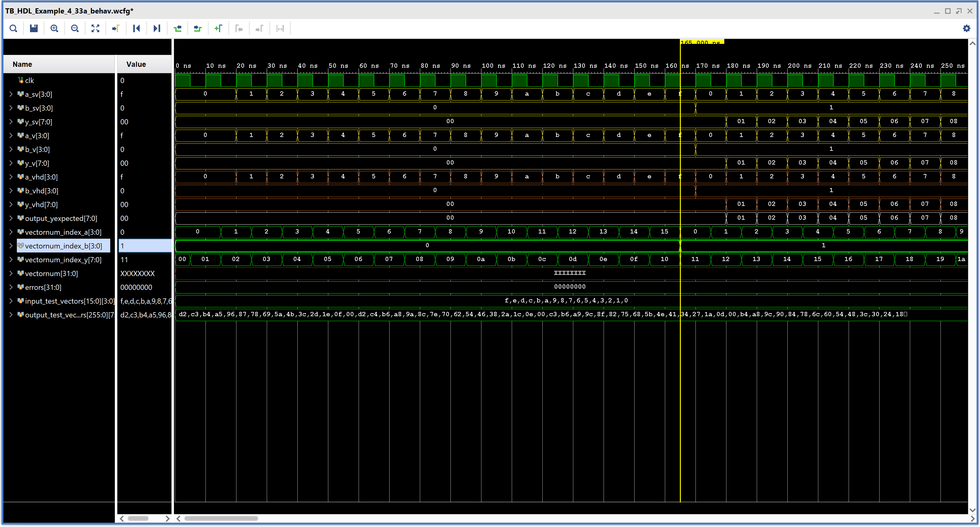Select the vectornum_index_y[7:0] signal
Viewport: 980px width, 527px height.
[x=63, y=260]
